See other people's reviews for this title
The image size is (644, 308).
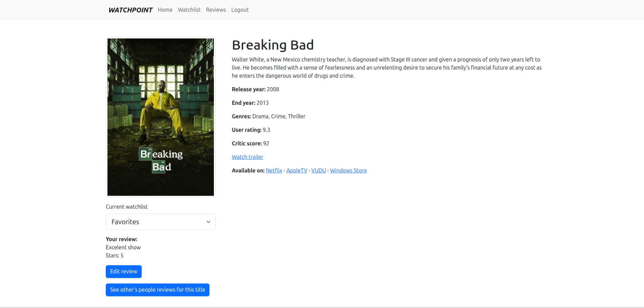click(158, 290)
